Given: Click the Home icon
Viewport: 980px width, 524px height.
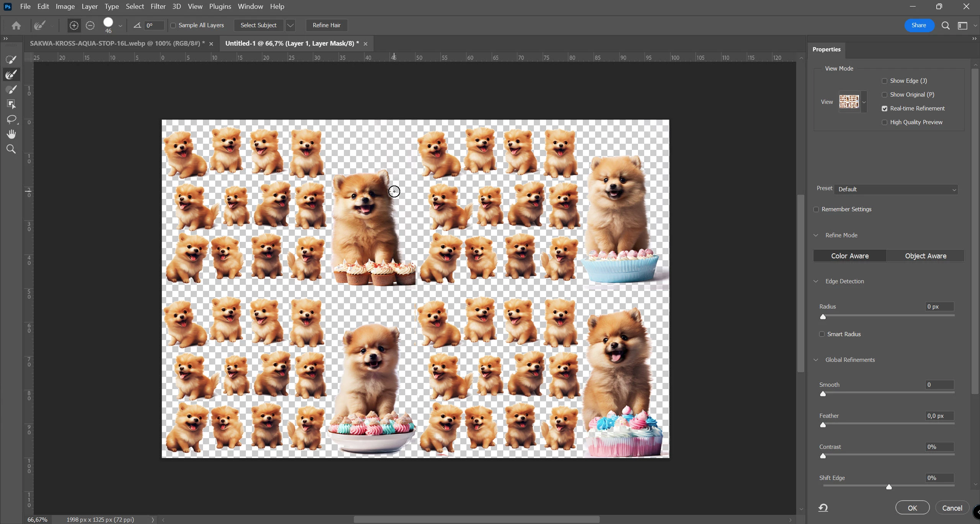Looking at the screenshot, I should pos(16,25).
